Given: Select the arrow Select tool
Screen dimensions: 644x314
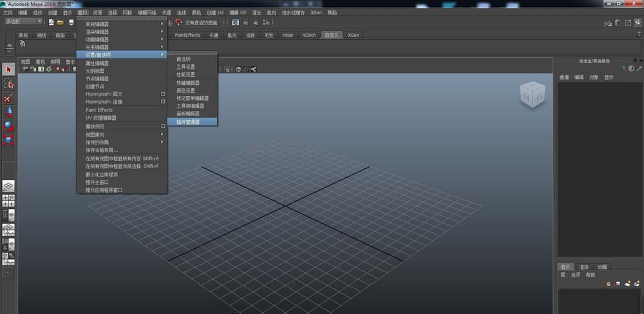Looking at the screenshot, I should tap(8, 69).
